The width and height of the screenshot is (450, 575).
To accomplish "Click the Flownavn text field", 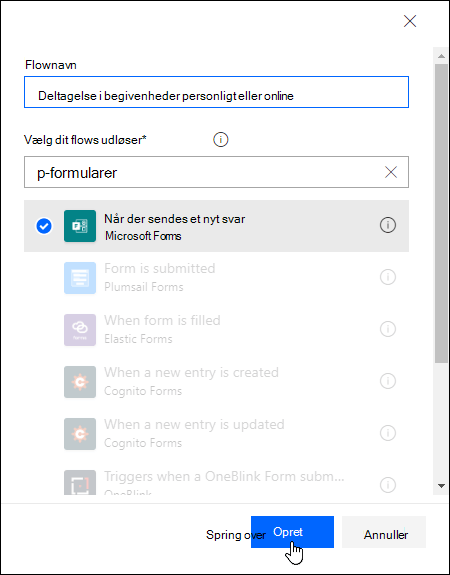I will [x=216, y=92].
